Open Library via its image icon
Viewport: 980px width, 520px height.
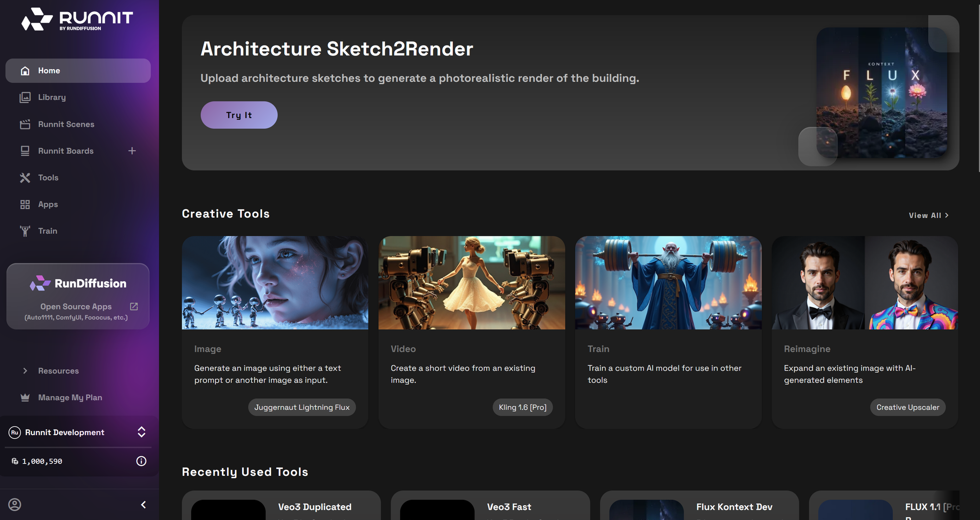click(x=25, y=98)
